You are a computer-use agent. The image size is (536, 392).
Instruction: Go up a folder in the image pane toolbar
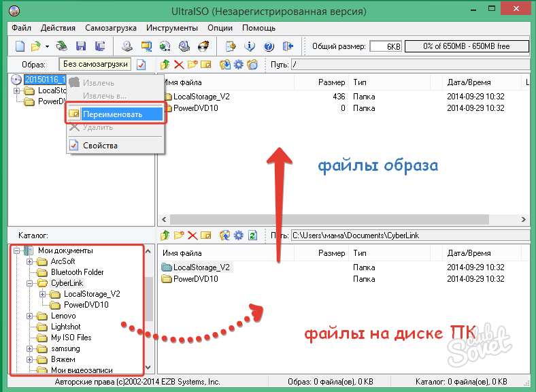point(165,64)
